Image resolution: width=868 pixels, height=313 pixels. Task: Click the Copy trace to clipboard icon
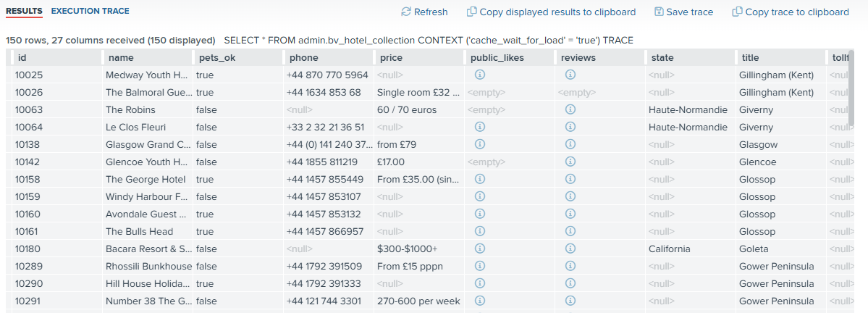(x=738, y=12)
